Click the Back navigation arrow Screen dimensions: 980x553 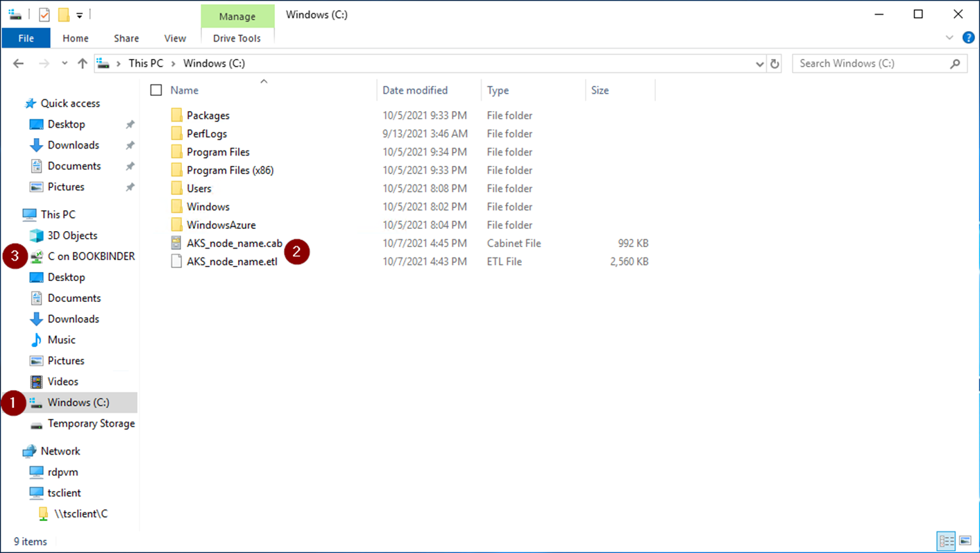pyautogui.click(x=19, y=63)
